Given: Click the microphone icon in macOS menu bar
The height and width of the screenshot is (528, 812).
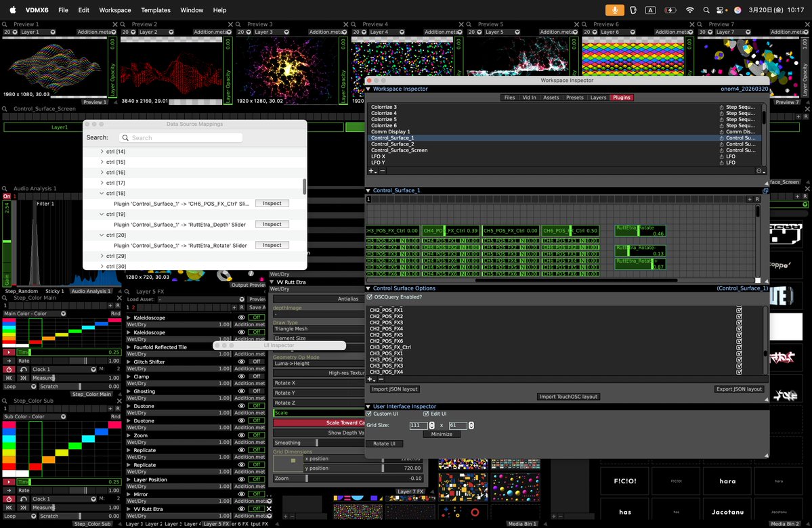Looking at the screenshot, I should 615,10.
